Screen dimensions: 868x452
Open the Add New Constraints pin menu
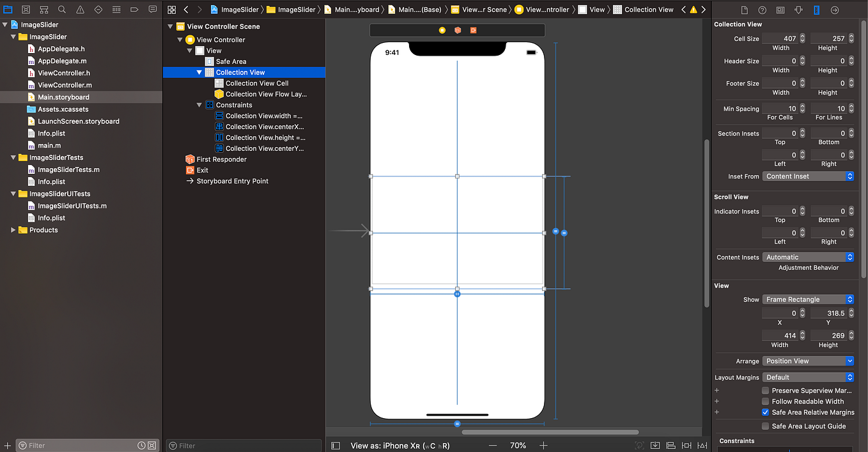686,445
